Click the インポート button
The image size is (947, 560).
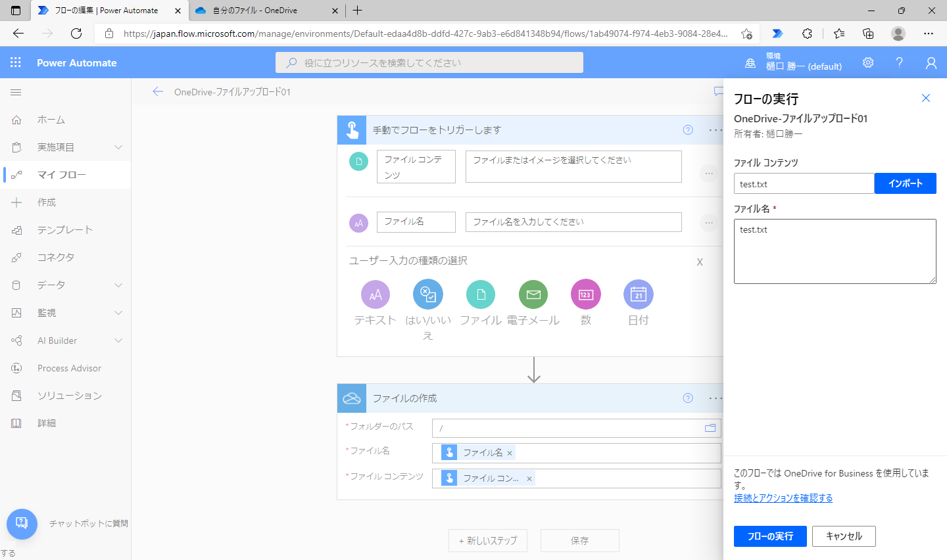906,183
